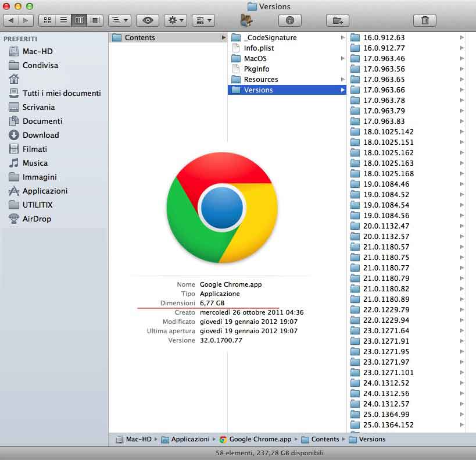Open the path list dropdown button
The image size is (476, 460).
point(120,20)
